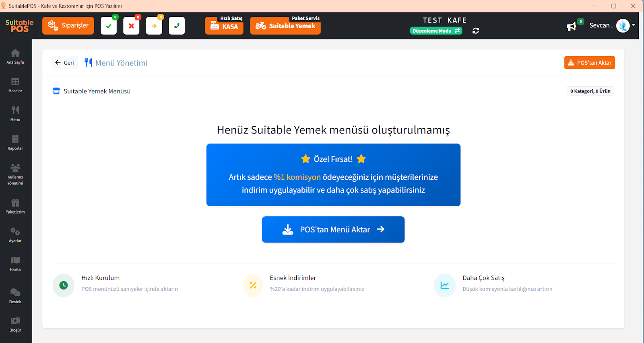Open Raporlar from the sidebar
The image size is (644, 343).
point(15,143)
